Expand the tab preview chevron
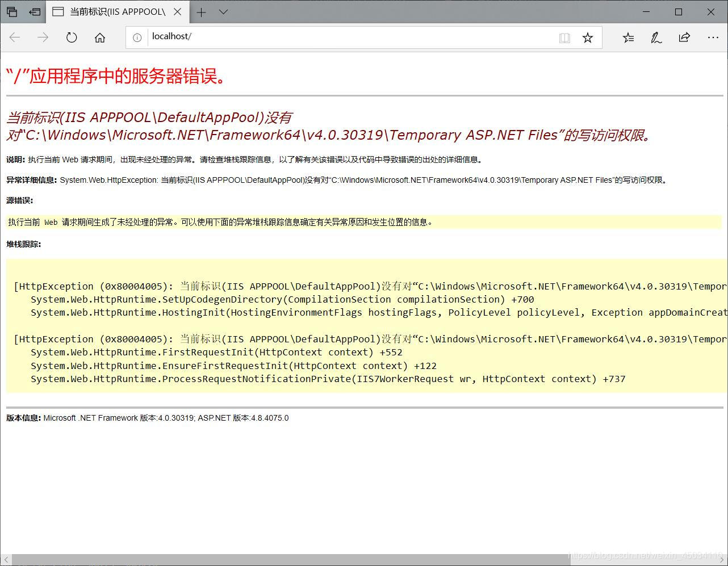The width and height of the screenshot is (728, 566). [x=223, y=11]
